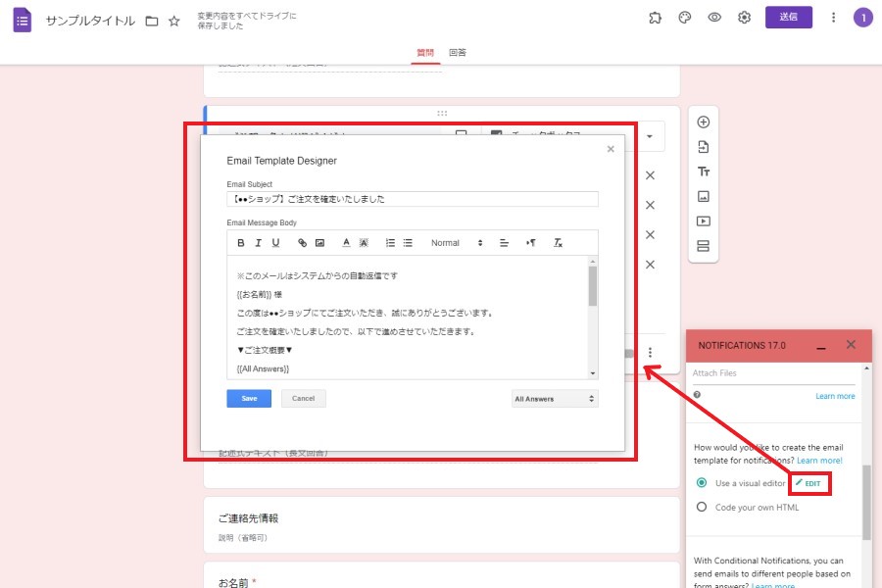Click the numbered list icon

pyautogui.click(x=390, y=243)
